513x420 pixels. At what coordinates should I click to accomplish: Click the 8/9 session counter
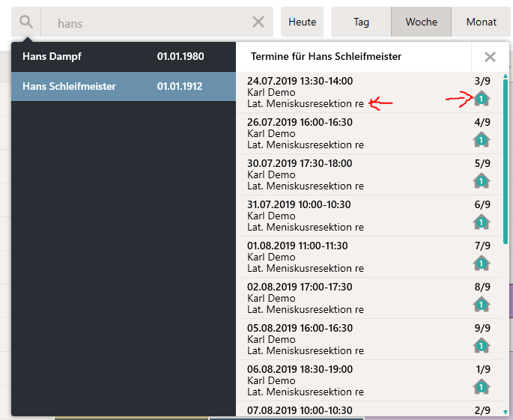[482, 287]
